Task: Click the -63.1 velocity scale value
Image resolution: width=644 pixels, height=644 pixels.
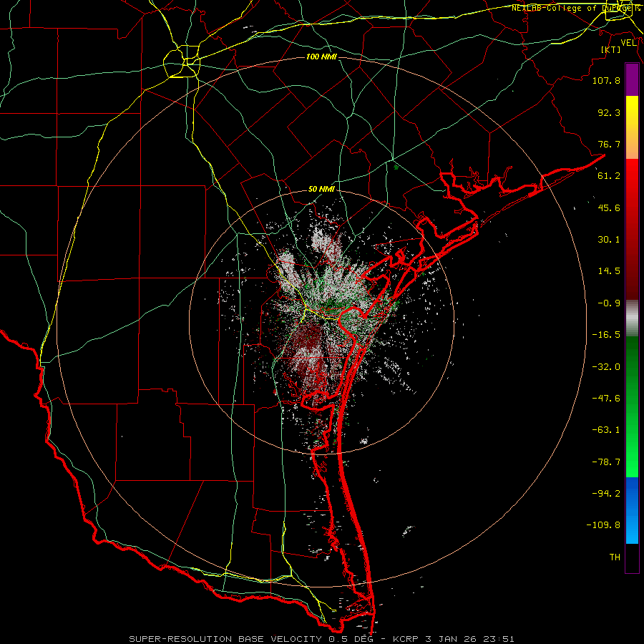Action: (x=606, y=430)
